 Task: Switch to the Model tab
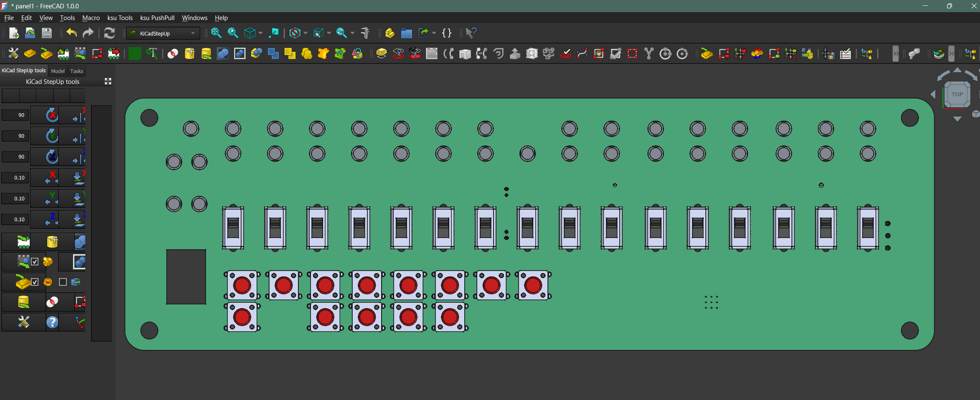coord(58,71)
